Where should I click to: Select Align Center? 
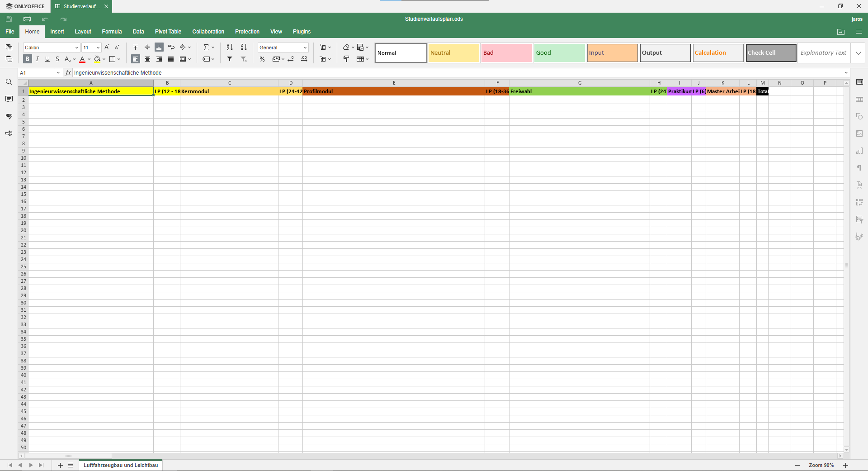pyautogui.click(x=147, y=59)
